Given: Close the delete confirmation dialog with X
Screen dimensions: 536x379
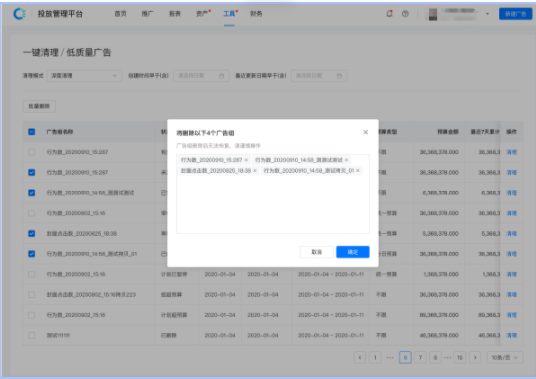Looking at the screenshot, I should click(x=365, y=132).
